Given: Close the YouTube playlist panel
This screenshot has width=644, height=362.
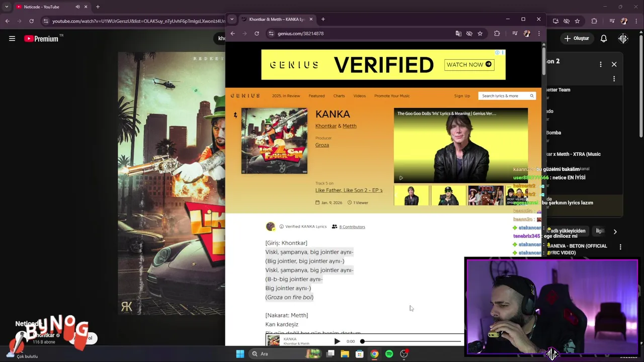Looking at the screenshot, I should [614, 64].
